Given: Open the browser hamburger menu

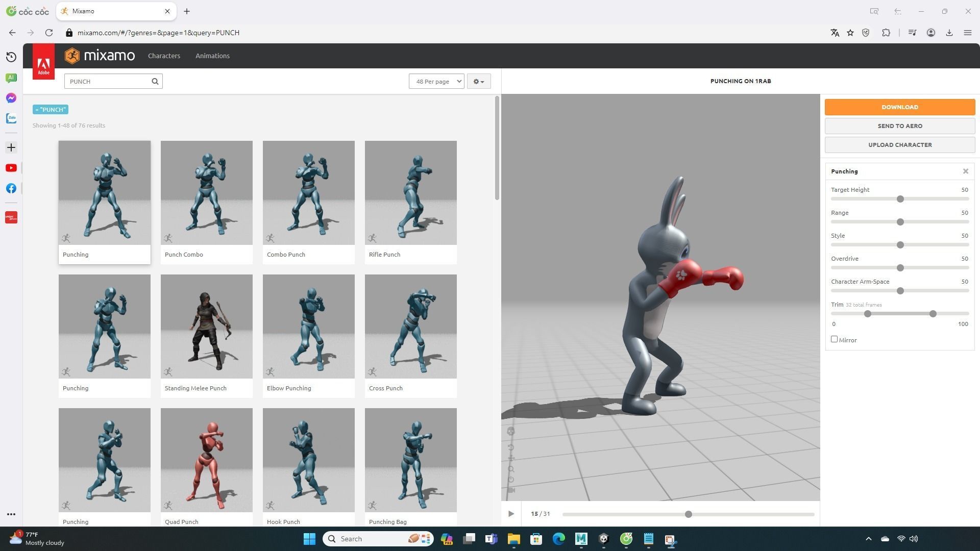Looking at the screenshot, I should point(967,33).
